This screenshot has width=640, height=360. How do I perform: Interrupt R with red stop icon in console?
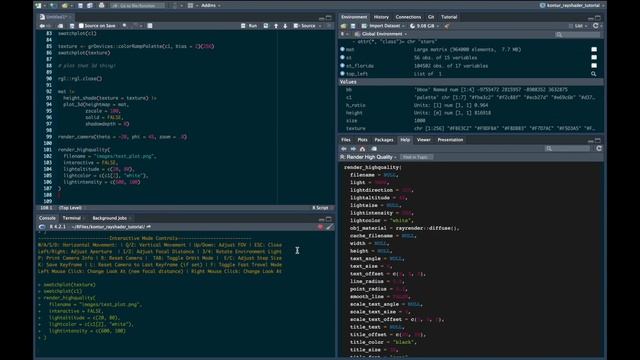pos(320,227)
